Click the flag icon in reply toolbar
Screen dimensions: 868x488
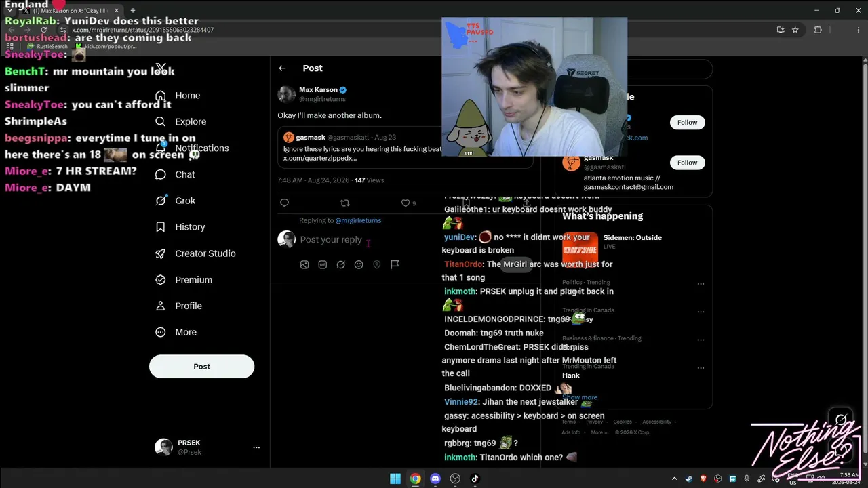[x=395, y=264]
